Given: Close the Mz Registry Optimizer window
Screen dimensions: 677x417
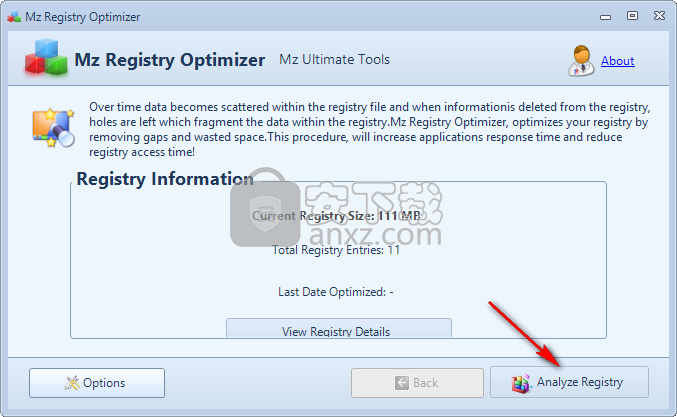Looking at the screenshot, I should [659, 16].
